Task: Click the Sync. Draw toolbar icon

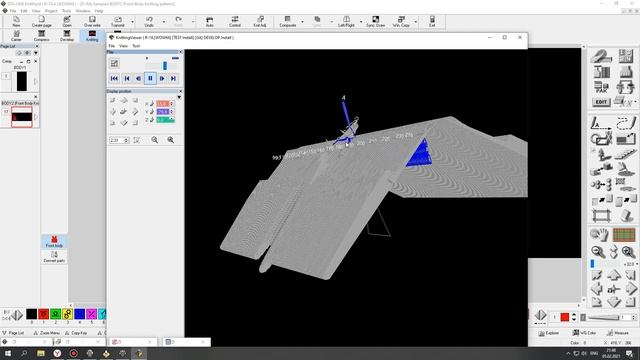Action: tap(376, 22)
